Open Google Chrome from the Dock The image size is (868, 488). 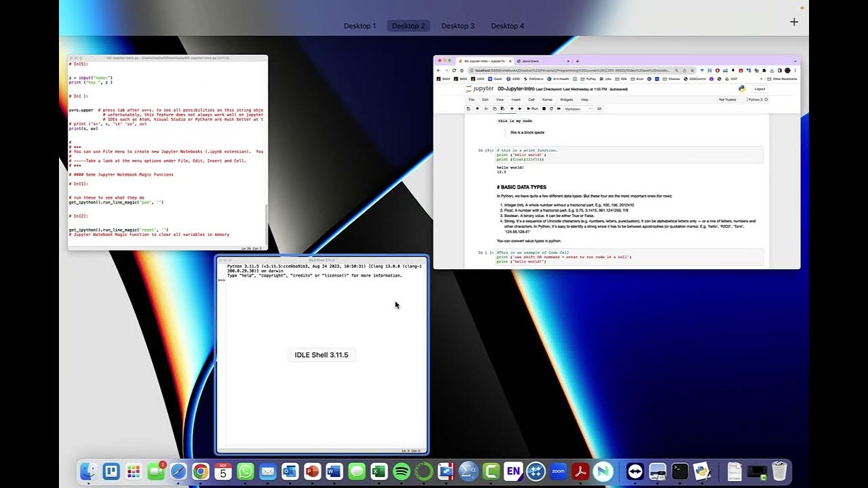point(201,472)
